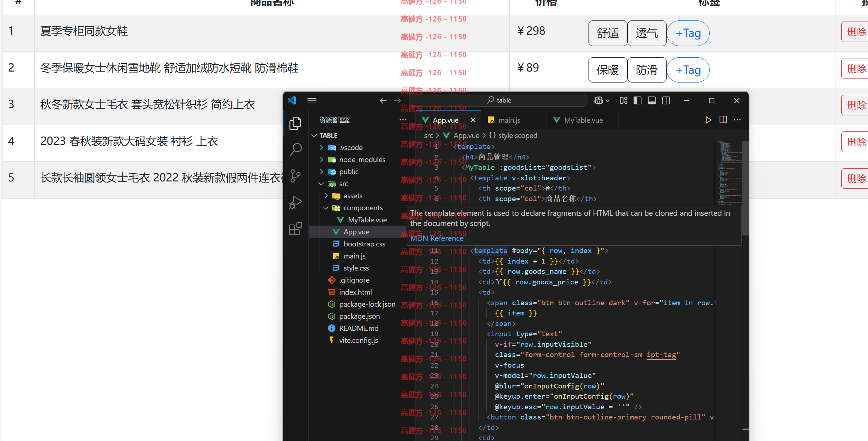Open the Explorer view in activity bar
The width and height of the screenshot is (868, 441).
pos(295,123)
